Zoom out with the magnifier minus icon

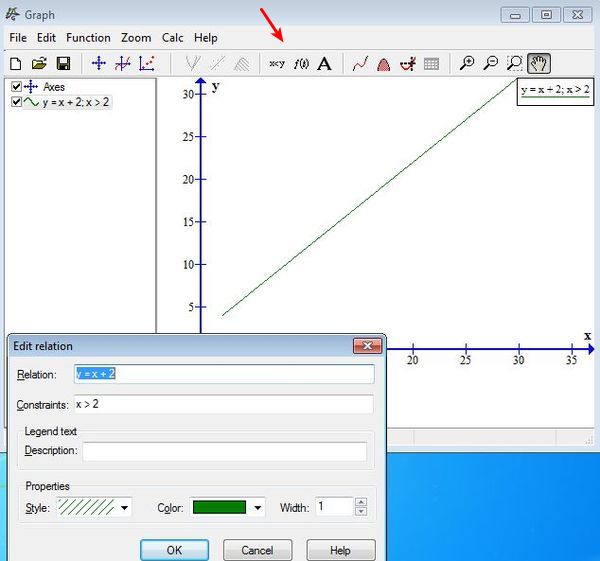click(x=491, y=64)
